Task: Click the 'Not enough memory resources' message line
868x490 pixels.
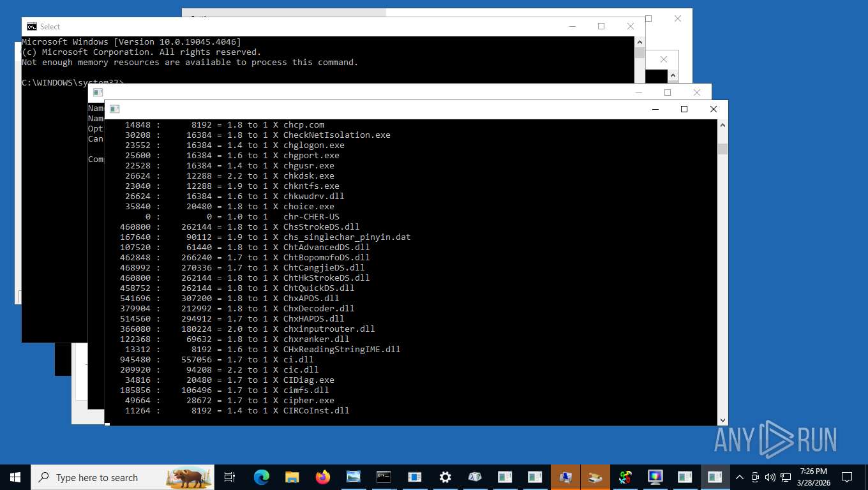Action: (190, 62)
